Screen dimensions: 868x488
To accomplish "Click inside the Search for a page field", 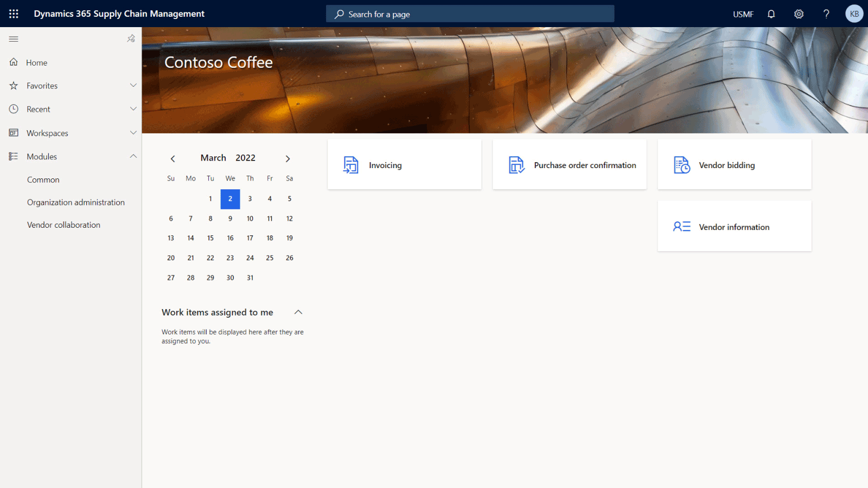I will [470, 14].
